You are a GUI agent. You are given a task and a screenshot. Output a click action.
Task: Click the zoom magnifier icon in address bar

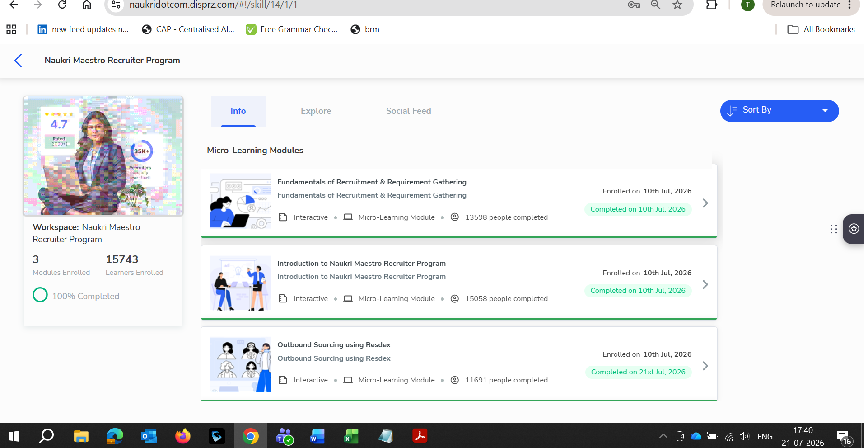(655, 5)
